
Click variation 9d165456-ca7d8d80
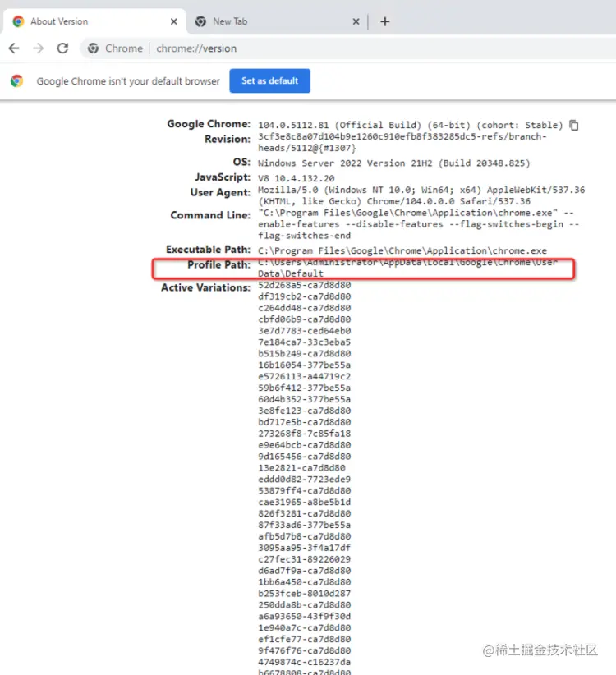[x=305, y=457]
